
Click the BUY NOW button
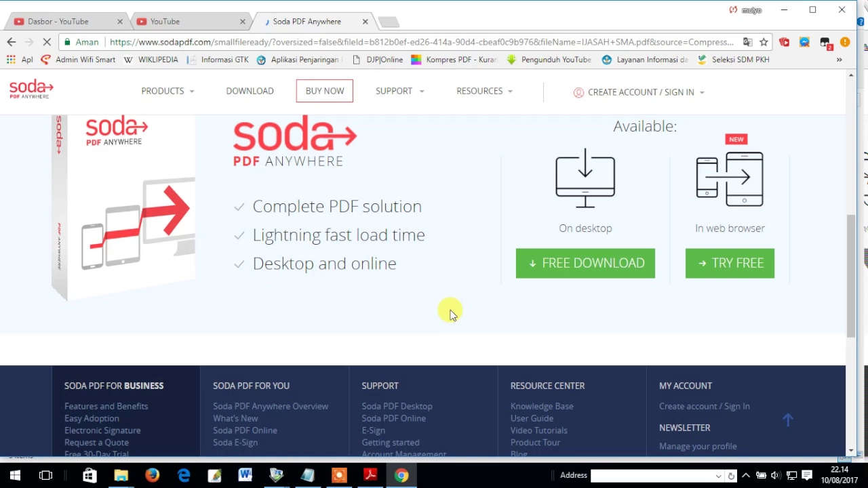point(324,91)
